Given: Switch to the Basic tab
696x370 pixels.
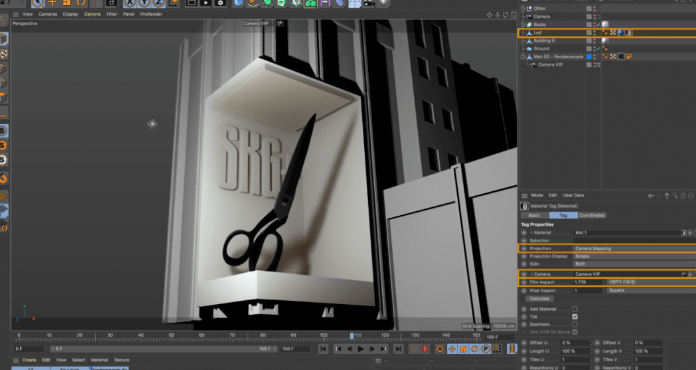Looking at the screenshot, I should pos(534,215).
